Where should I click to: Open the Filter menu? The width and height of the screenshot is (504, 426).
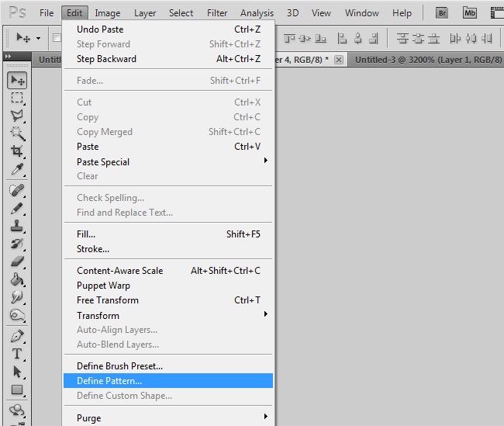coord(217,13)
